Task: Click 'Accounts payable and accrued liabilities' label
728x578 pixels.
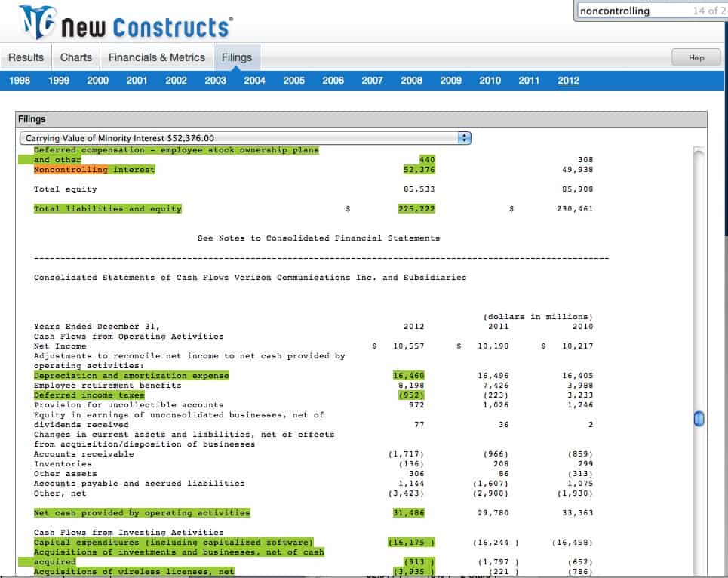Action: [x=140, y=483]
